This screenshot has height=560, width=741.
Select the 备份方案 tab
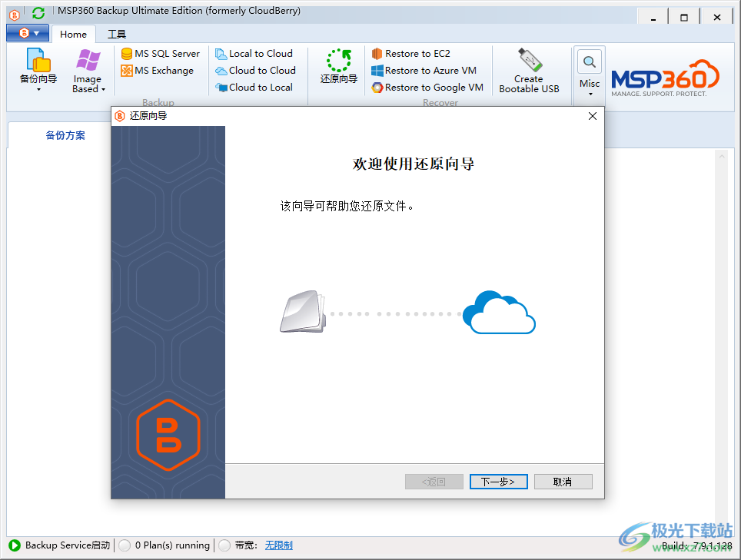click(x=66, y=134)
